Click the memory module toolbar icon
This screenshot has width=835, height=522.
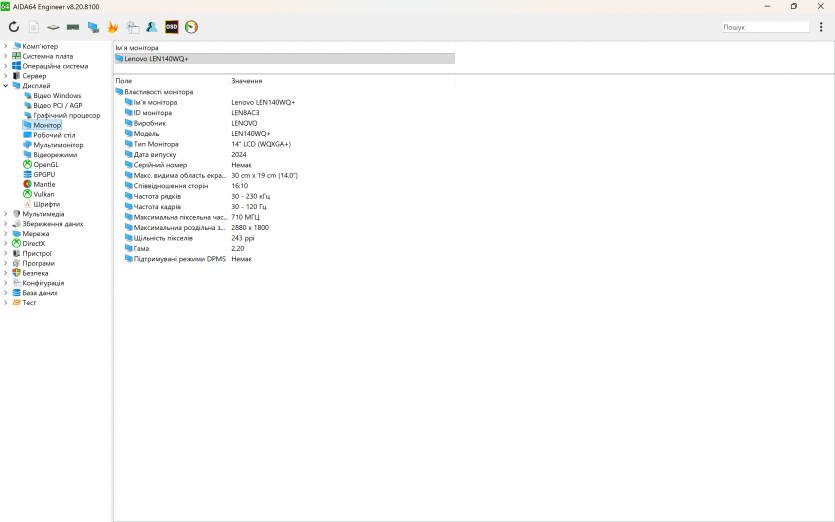coord(73,27)
